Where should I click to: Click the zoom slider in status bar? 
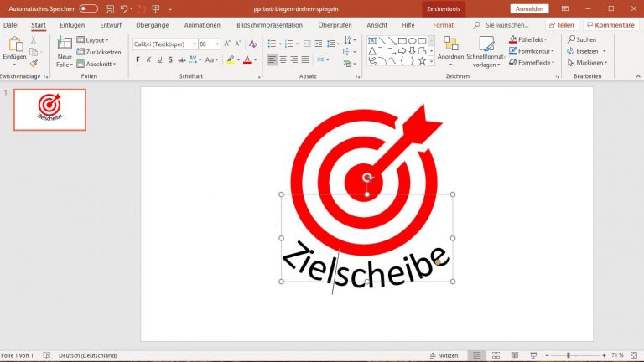pos(569,355)
